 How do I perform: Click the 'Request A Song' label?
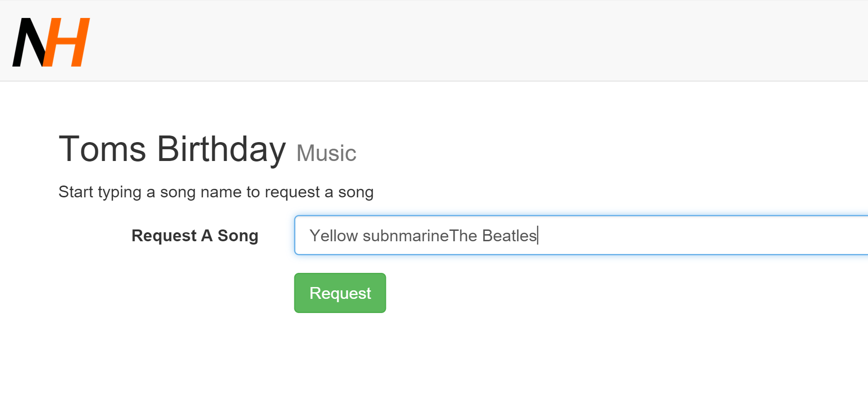pos(195,236)
